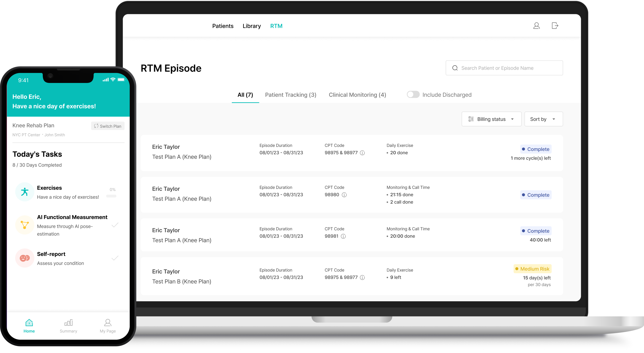Expand the Sort by dropdown

pyautogui.click(x=543, y=119)
